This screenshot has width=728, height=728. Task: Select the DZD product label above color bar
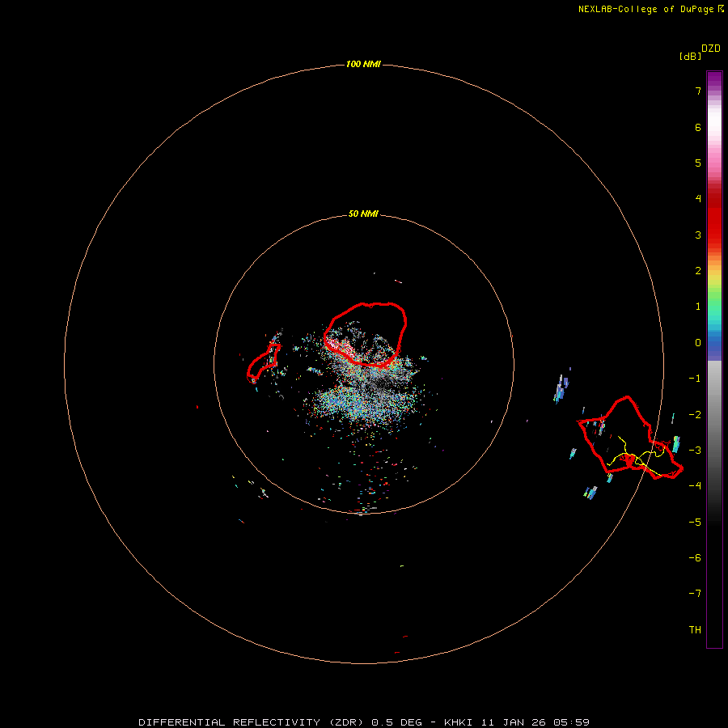(711, 49)
